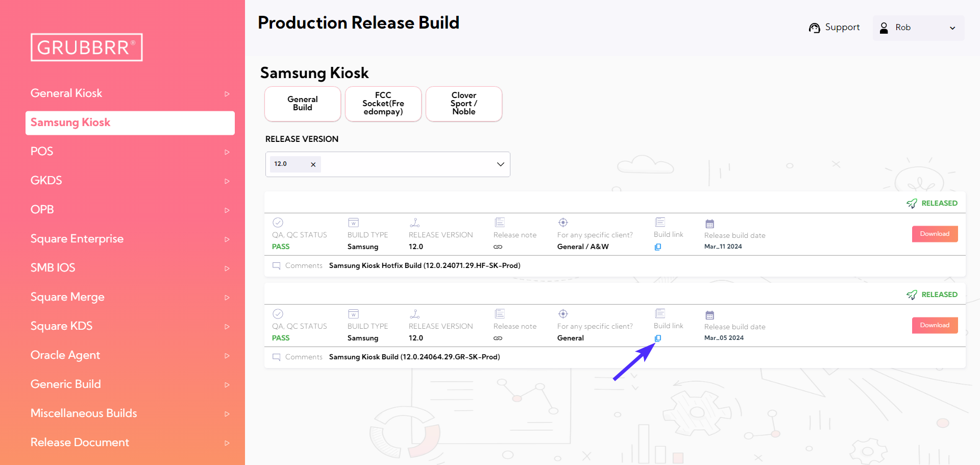Viewport: 980px width, 465px height.
Task: Download the Mar_05 2024 build
Action: click(x=935, y=325)
